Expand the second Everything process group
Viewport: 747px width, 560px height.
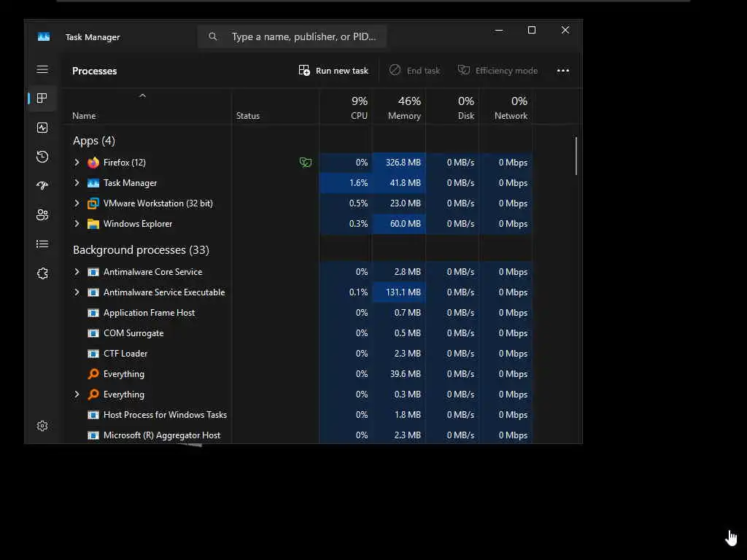tap(77, 394)
